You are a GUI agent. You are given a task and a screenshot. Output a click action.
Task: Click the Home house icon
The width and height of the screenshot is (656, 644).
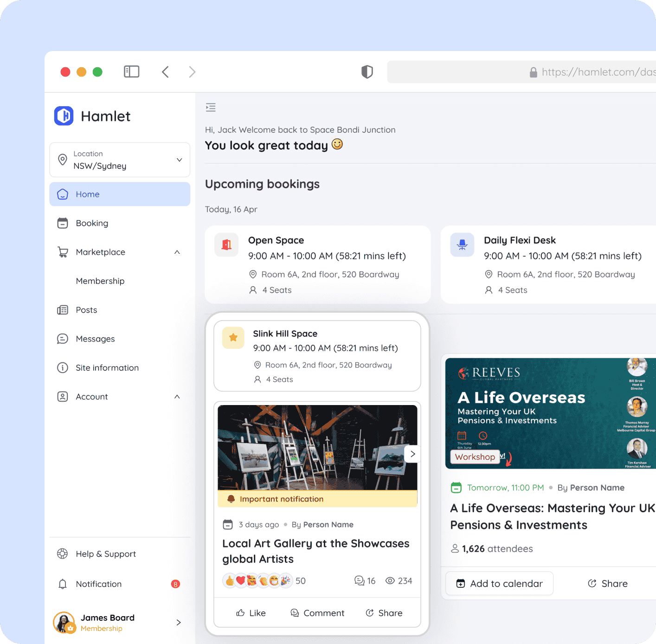coord(63,194)
